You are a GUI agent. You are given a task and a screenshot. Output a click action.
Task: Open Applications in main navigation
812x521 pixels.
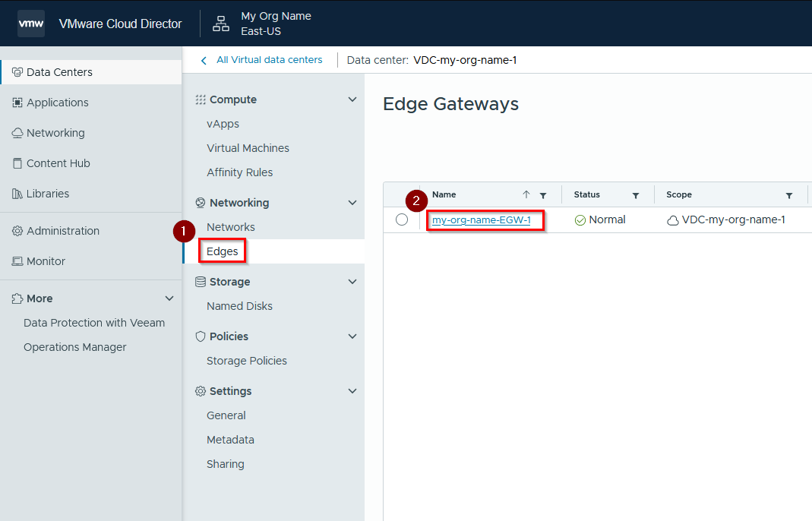tap(58, 103)
